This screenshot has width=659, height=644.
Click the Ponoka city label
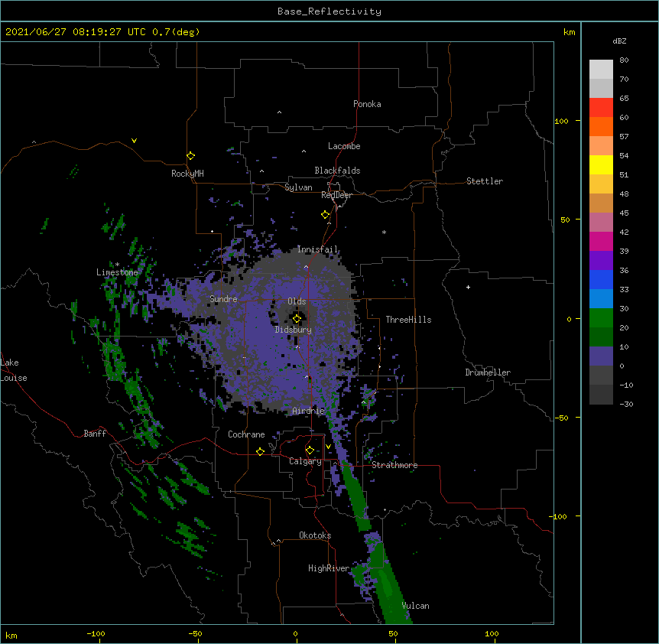[x=367, y=104]
